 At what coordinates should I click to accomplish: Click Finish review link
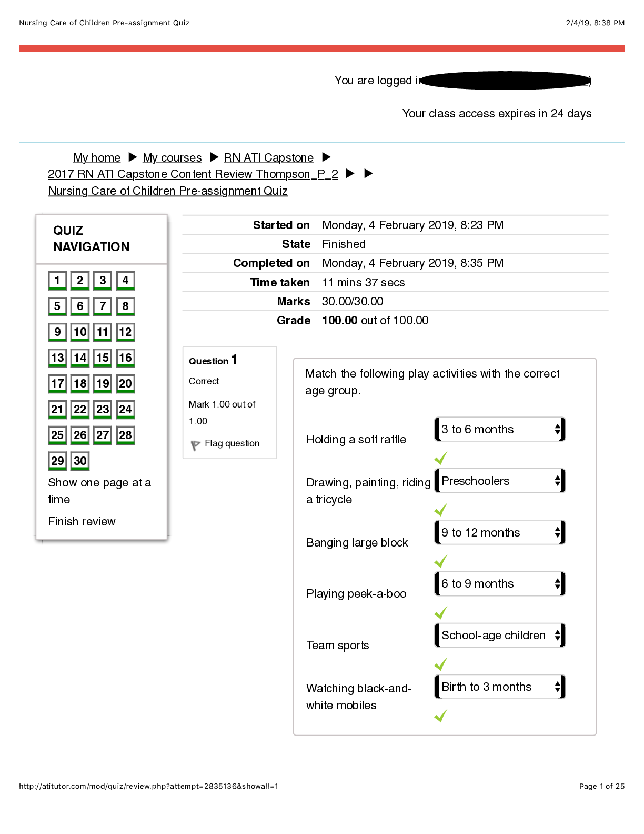pyautogui.click(x=82, y=522)
